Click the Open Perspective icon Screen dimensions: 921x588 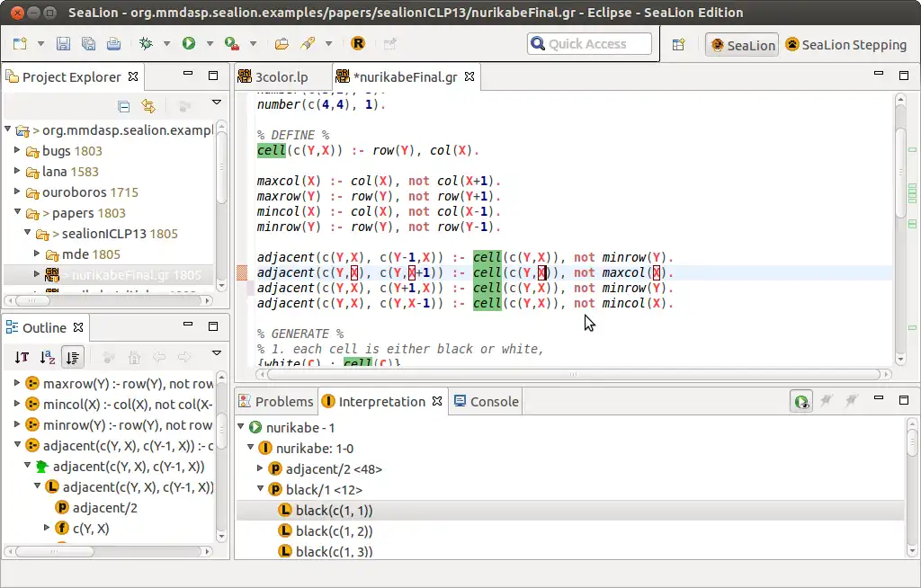pos(679,44)
